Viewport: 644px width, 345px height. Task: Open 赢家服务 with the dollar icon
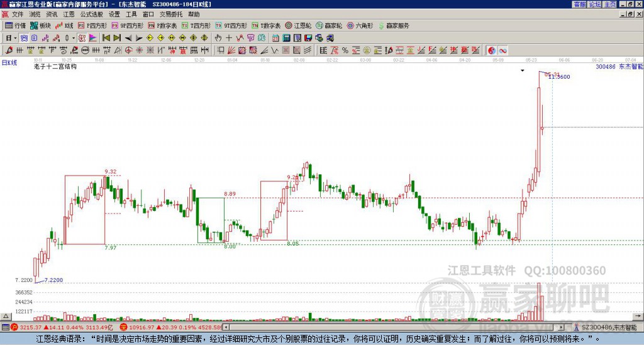(x=394, y=25)
